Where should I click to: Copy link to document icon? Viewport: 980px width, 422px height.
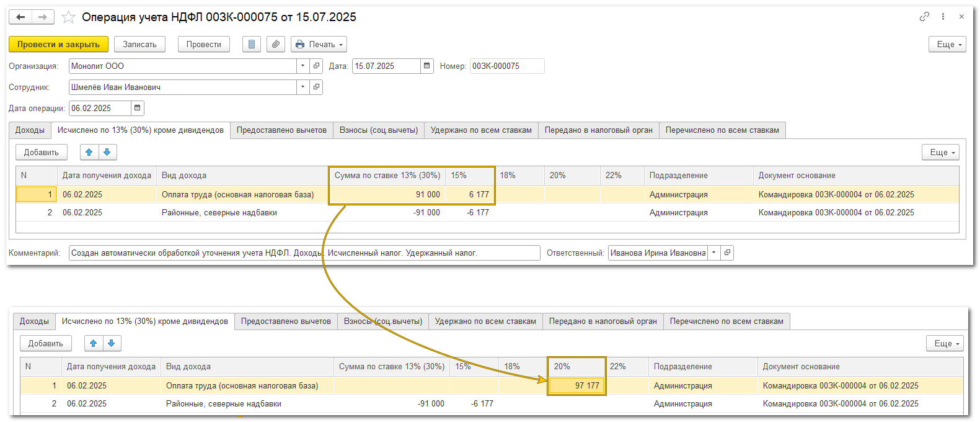(x=924, y=17)
